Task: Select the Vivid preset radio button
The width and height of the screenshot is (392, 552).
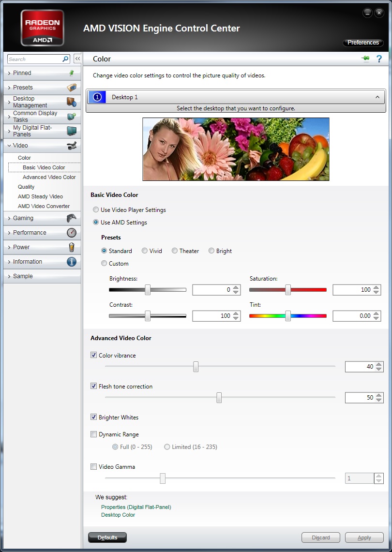Action: tap(145, 251)
